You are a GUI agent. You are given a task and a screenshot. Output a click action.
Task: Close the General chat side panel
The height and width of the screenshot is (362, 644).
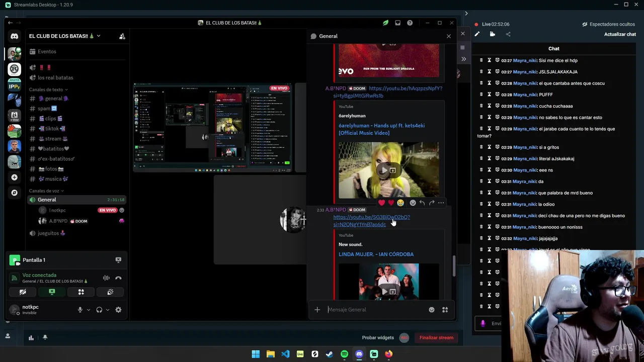pyautogui.click(x=449, y=36)
